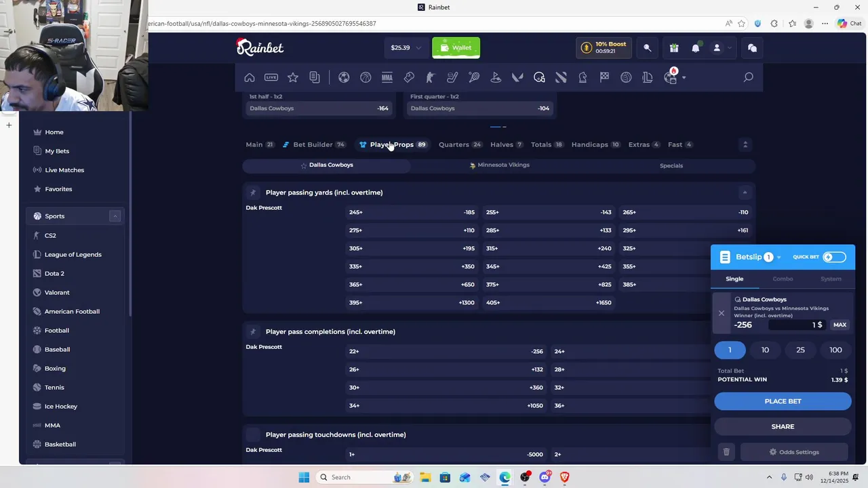The image size is (868, 488).
Task: Delete all bets with trash icon
Action: pos(726,452)
